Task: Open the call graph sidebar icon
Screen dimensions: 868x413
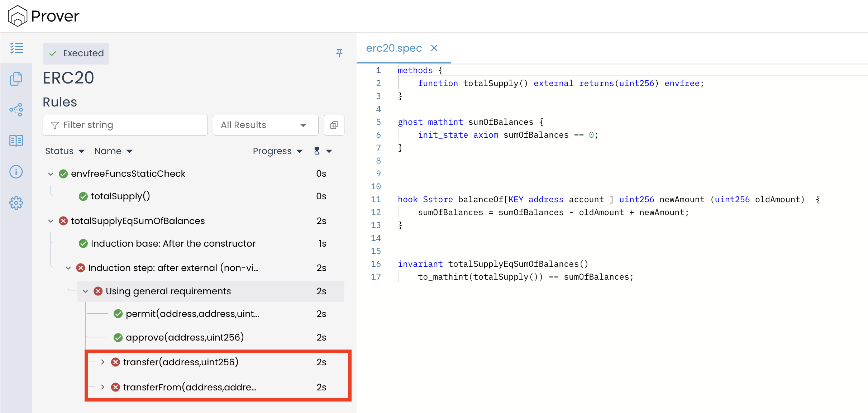Action: 16,110
